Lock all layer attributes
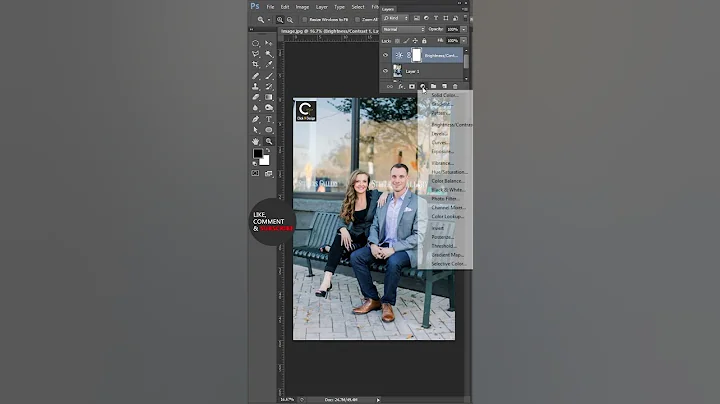 (424, 41)
